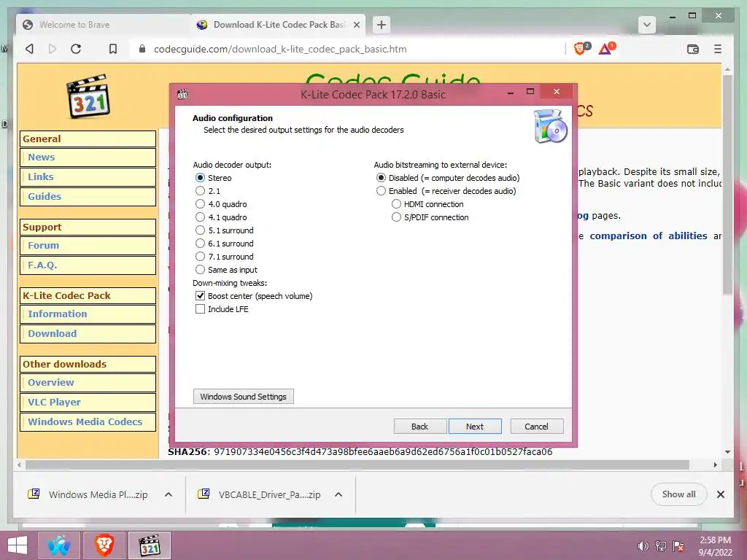Open the Overview sidebar link

point(88,382)
